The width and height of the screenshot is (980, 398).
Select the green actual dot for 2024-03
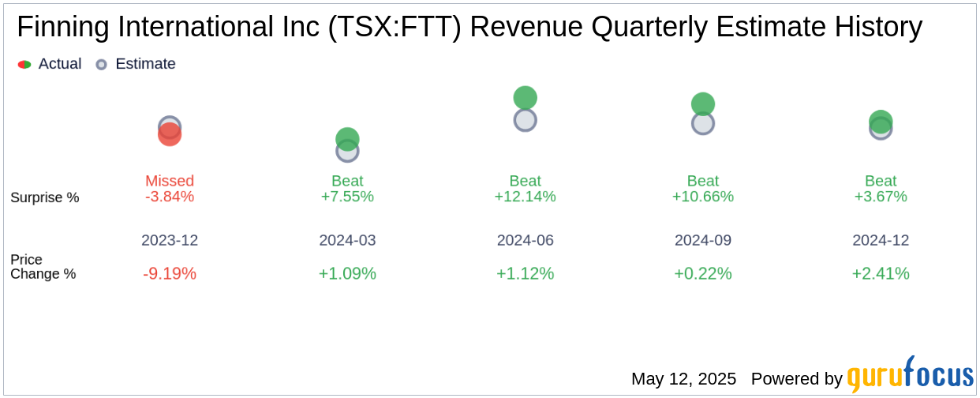(x=347, y=139)
